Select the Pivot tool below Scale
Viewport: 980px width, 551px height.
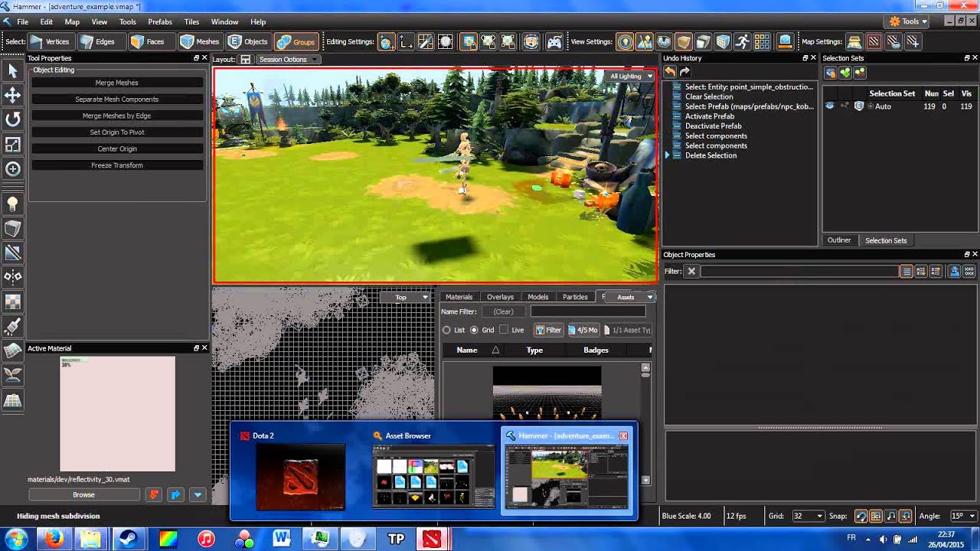pos(13,168)
